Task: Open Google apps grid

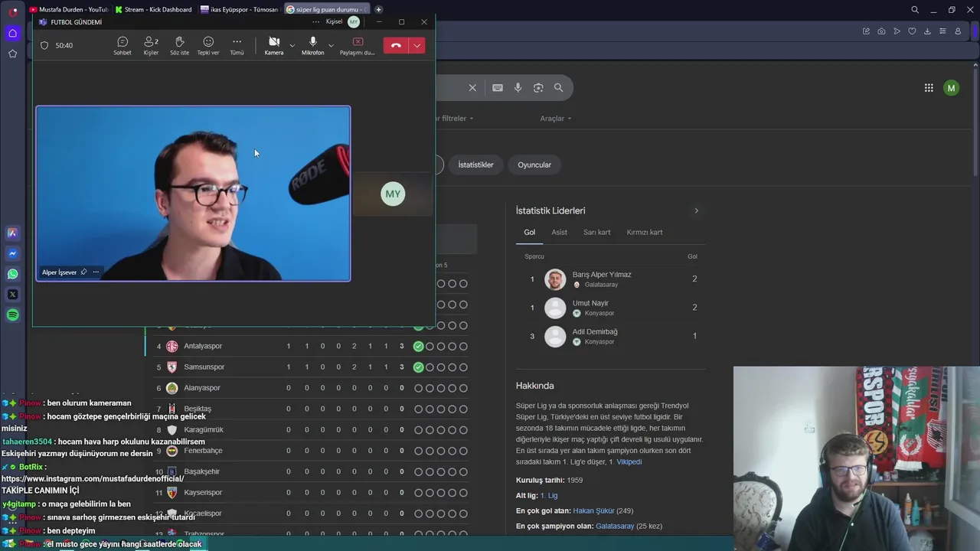Action: [929, 88]
